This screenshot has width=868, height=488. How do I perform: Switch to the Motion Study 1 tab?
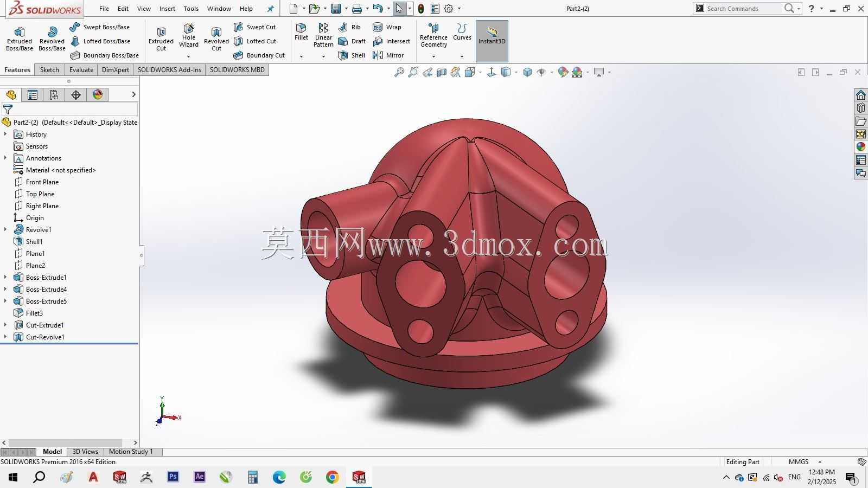click(x=131, y=452)
